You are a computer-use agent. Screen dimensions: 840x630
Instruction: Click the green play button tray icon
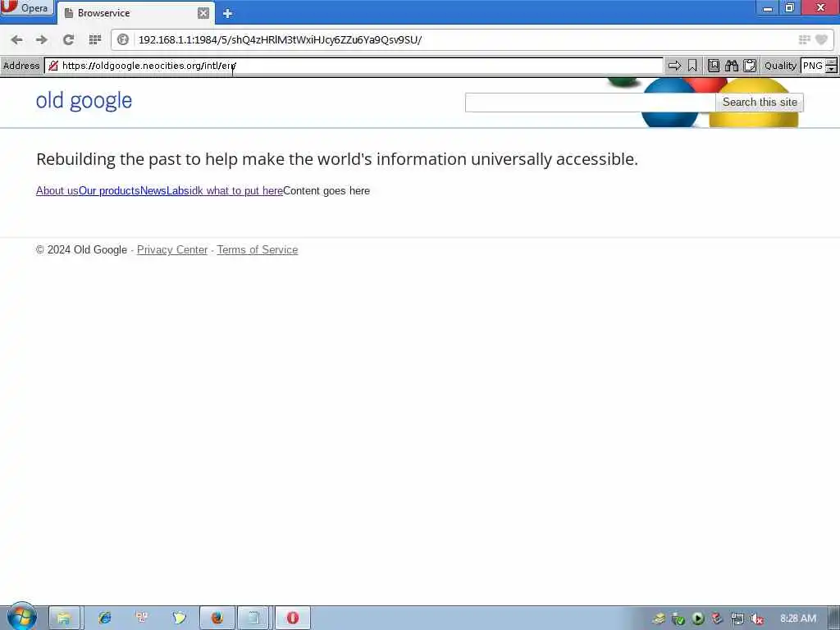pos(697,619)
